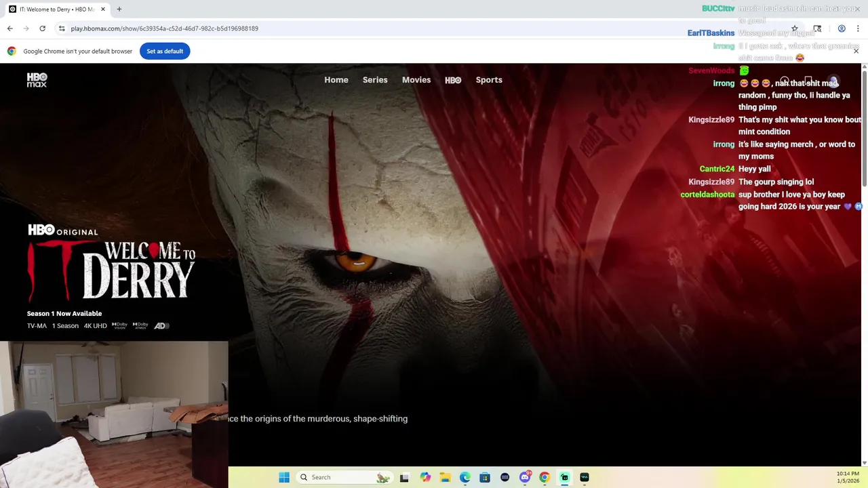Screen dimensions: 868x488
Task: Switch to Chrome on the taskbar
Action: (x=545, y=477)
